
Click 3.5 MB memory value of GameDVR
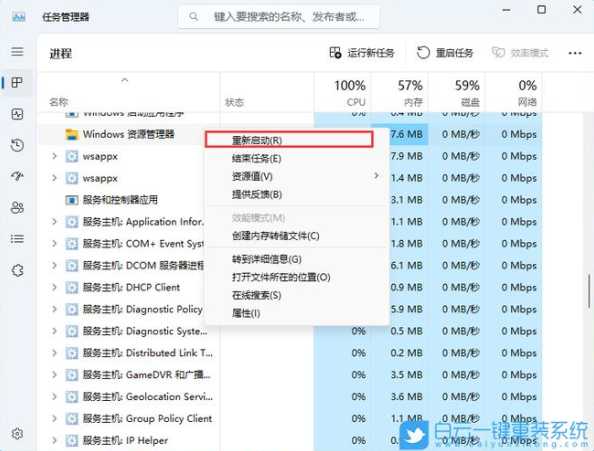click(406, 375)
